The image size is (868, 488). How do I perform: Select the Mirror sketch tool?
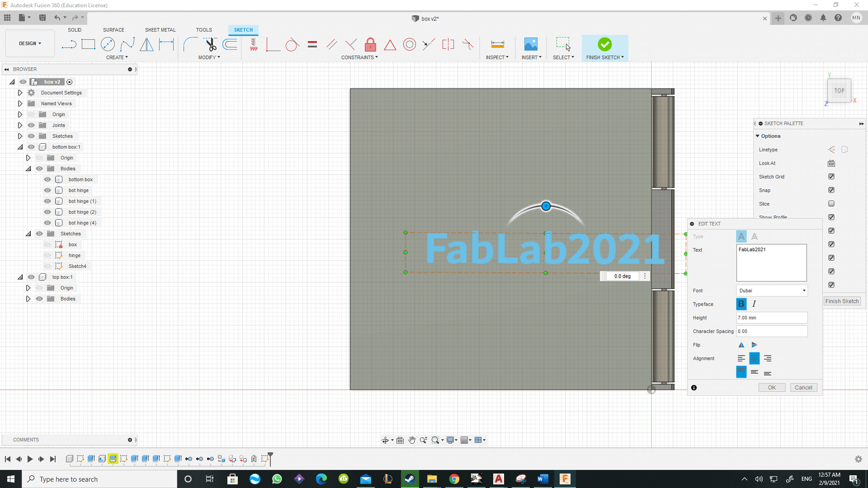click(146, 44)
